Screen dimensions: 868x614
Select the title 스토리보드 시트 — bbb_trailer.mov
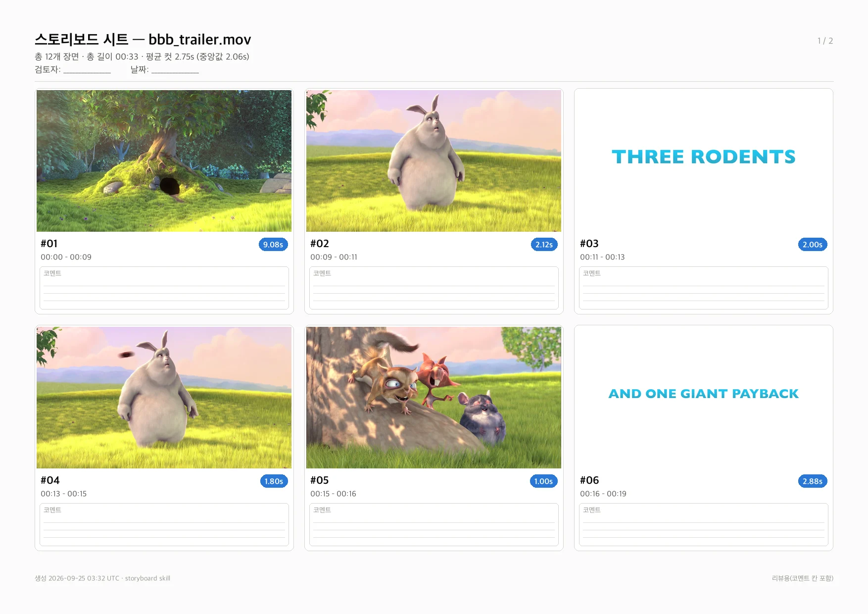(143, 39)
